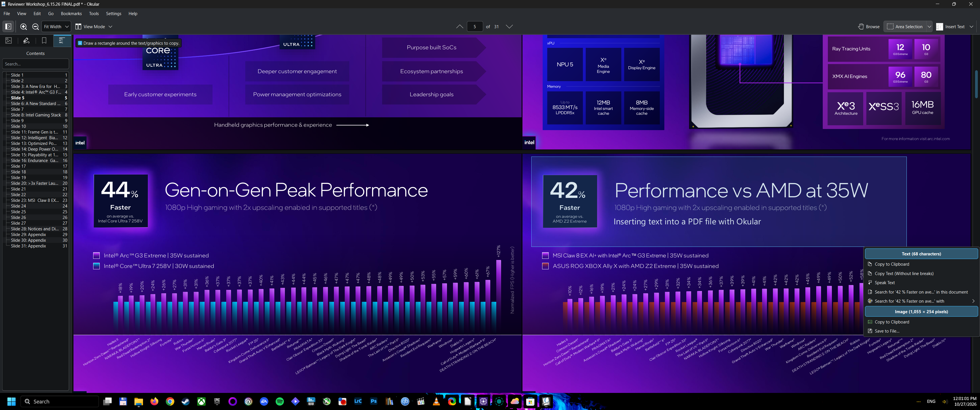
Task: Click the zoom out magnifier icon
Action: coord(35,27)
